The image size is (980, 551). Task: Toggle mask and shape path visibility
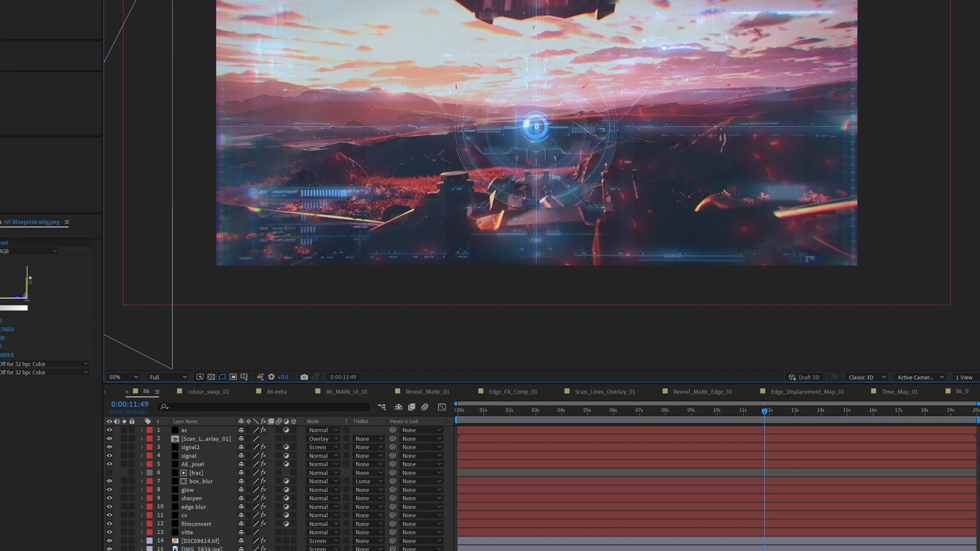(222, 377)
